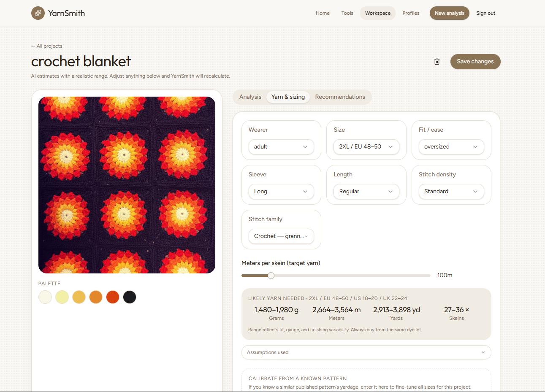This screenshot has height=392, width=545.
Task: Click the New analysis button
Action: pyautogui.click(x=450, y=13)
